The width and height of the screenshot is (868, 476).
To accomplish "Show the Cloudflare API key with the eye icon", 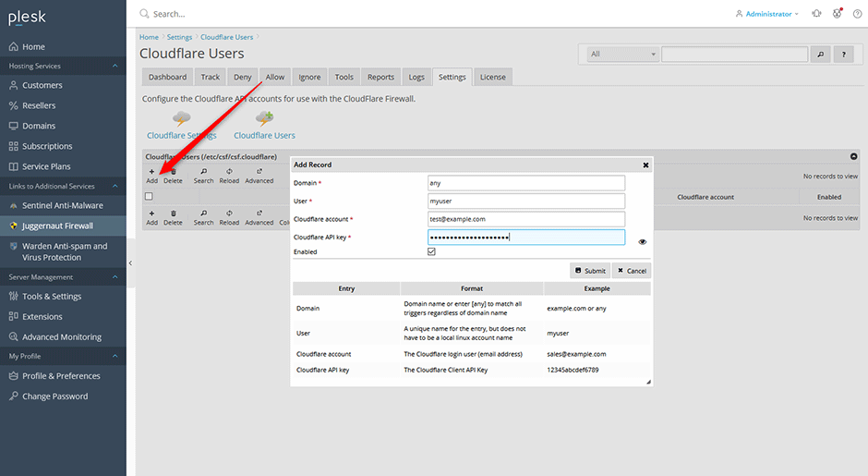I will 642,242.
